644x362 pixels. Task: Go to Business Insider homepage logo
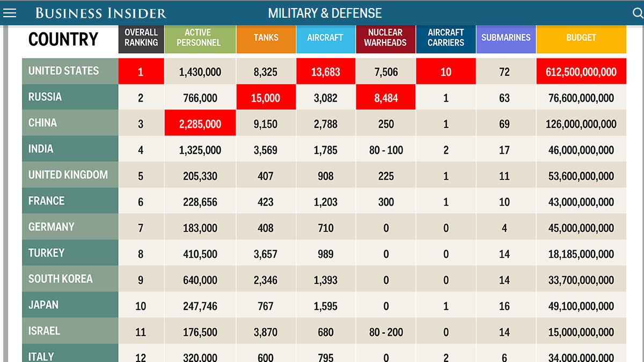101,13
